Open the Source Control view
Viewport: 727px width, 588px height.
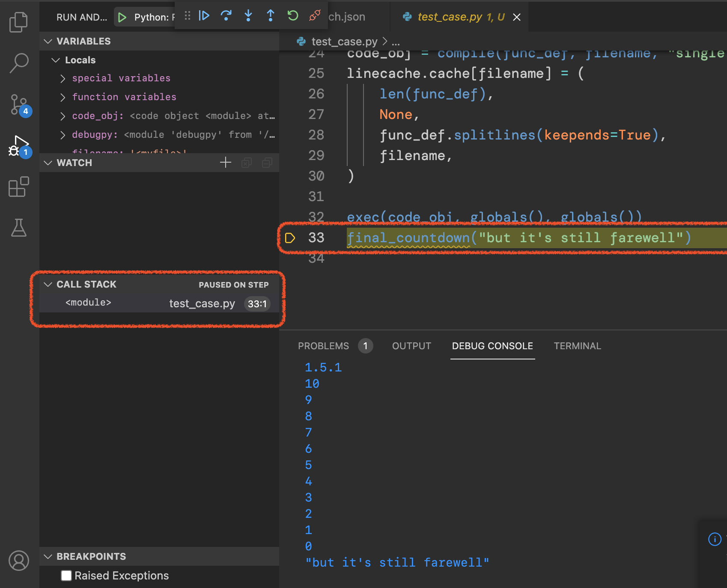[x=19, y=104]
